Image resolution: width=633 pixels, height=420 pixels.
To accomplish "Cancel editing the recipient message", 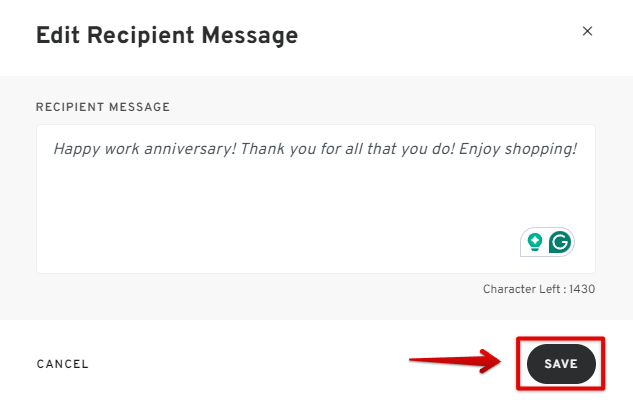I will click(x=63, y=364).
